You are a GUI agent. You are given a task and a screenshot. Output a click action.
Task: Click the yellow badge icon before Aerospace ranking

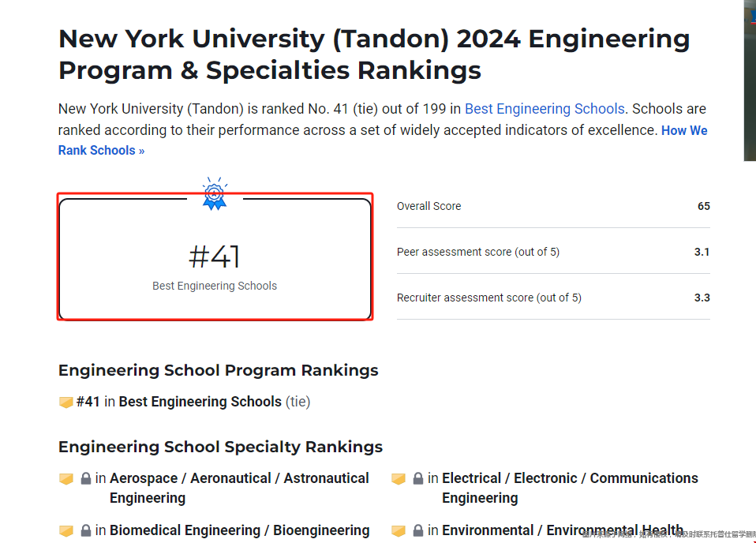coord(66,479)
